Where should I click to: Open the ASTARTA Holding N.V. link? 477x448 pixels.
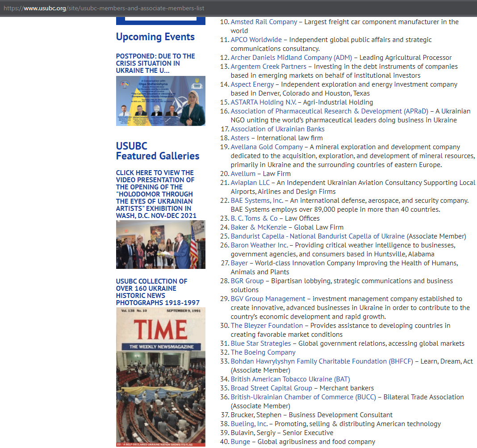[264, 102]
